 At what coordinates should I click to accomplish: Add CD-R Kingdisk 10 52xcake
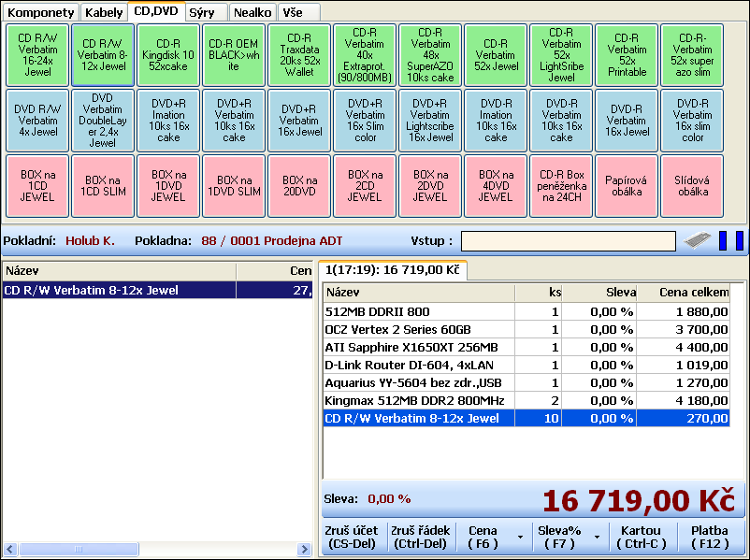click(168, 55)
